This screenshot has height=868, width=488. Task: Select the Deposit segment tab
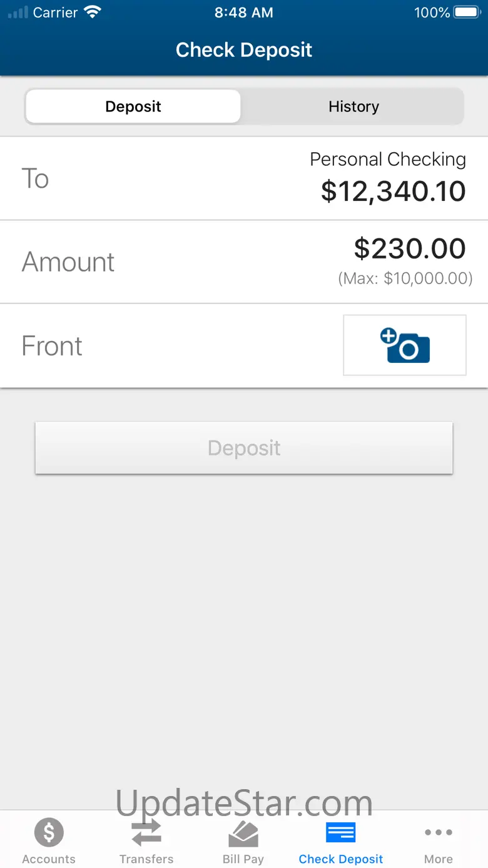pyautogui.click(x=133, y=106)
